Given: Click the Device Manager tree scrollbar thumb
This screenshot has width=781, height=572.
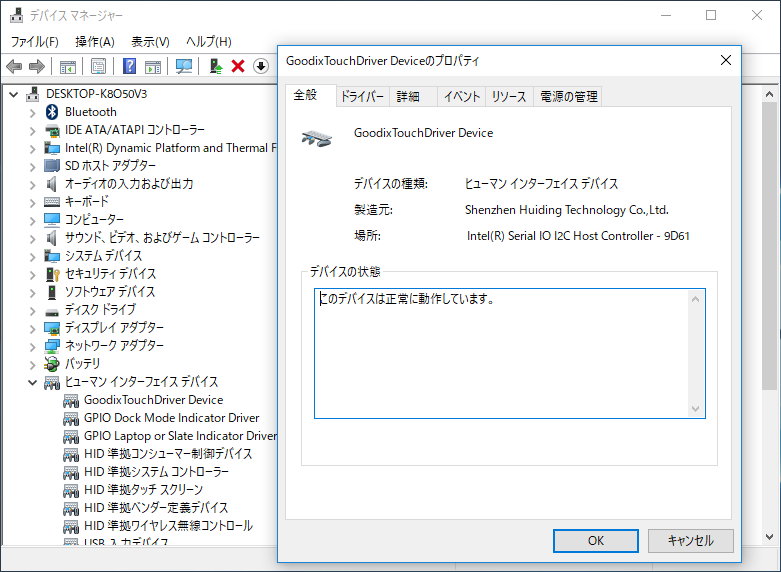Looking at the screenshot, I should pos(770,246).
